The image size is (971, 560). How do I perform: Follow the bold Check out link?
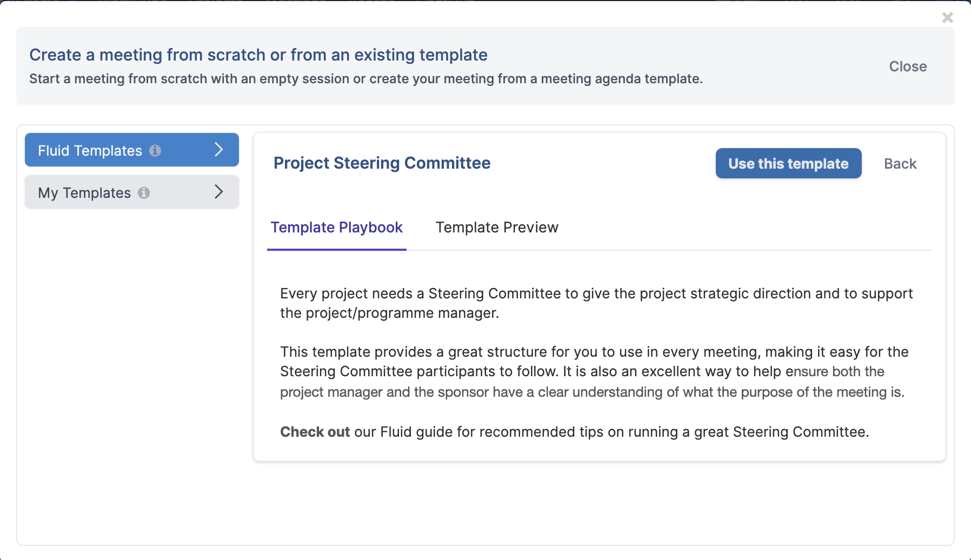(315, 432)
